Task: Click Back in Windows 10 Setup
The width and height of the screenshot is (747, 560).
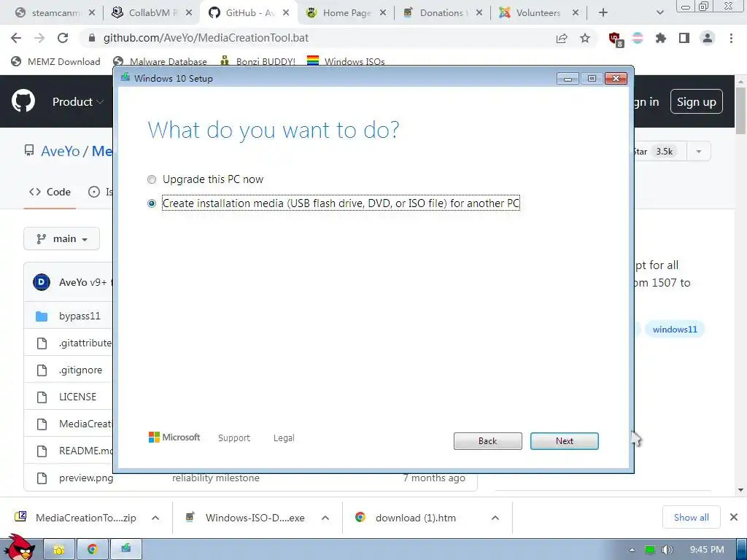Action: click(487, 441)
